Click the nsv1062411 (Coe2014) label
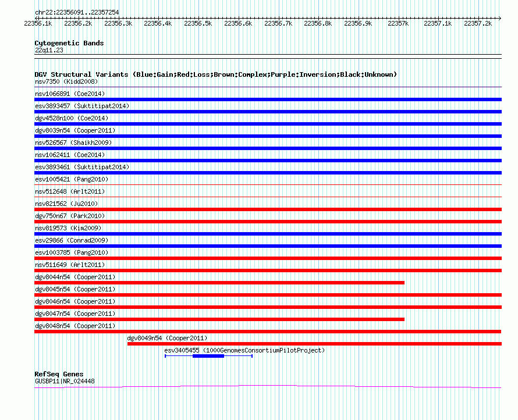This screenshot has height=420, width=518. [x=70, y=155]
